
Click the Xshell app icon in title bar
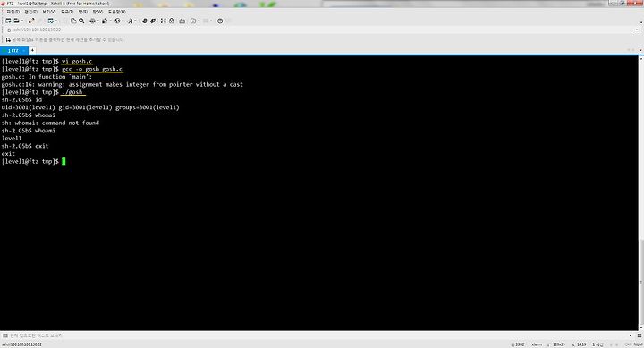click(4, 4)
